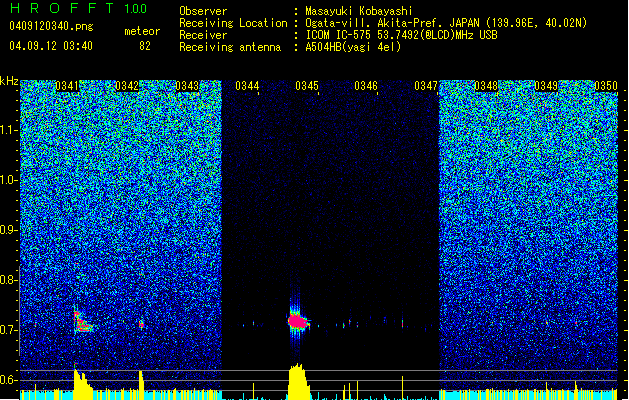Click the date stamp 04.09.12 03:40
The height and width of the screenshot is (400, 629).
[x=51, y=46]
